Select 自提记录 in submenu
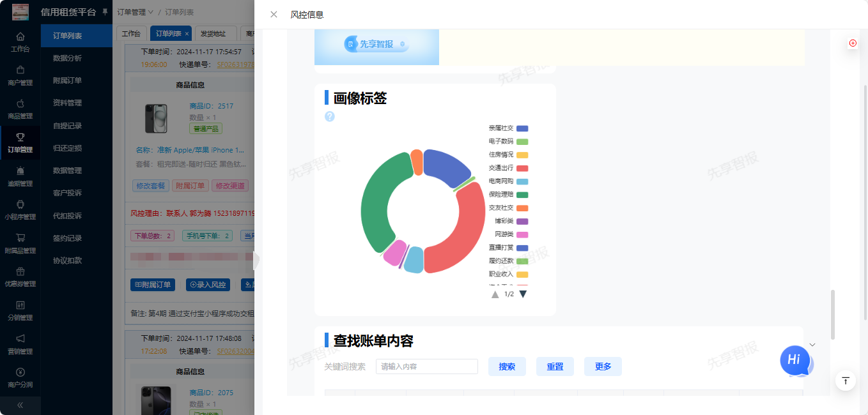The image size is (868, 415). point(67,126)
